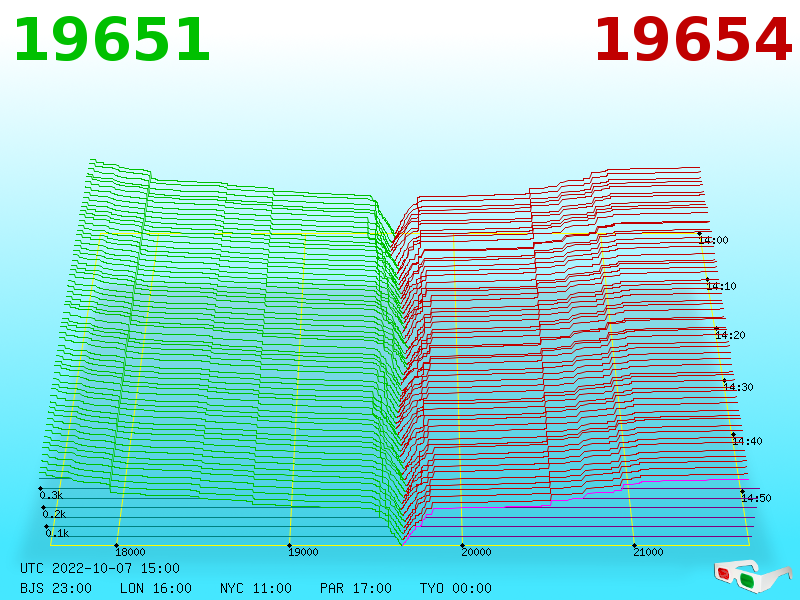Click the LON 16:00 clock text
This screenshot has width=800, height=600.
coord(156,588)
